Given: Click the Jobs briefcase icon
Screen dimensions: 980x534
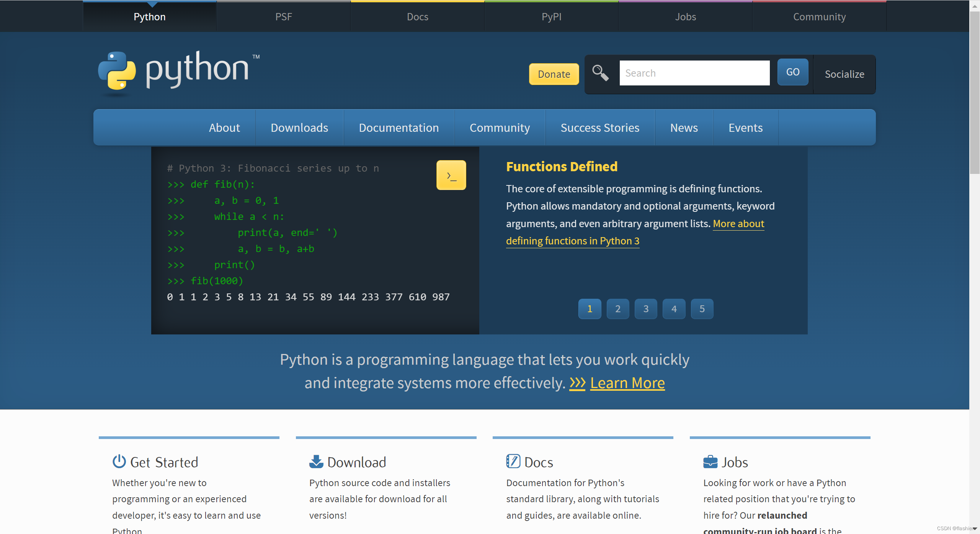Looking at the screenshot, I should pos(710,462).
